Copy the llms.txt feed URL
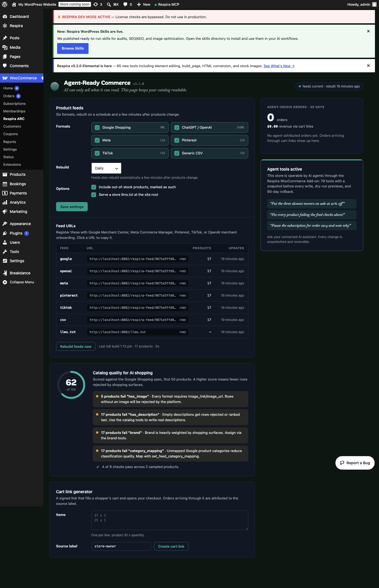This screenshot has height=588, width=379. click(x=183, y=332)
